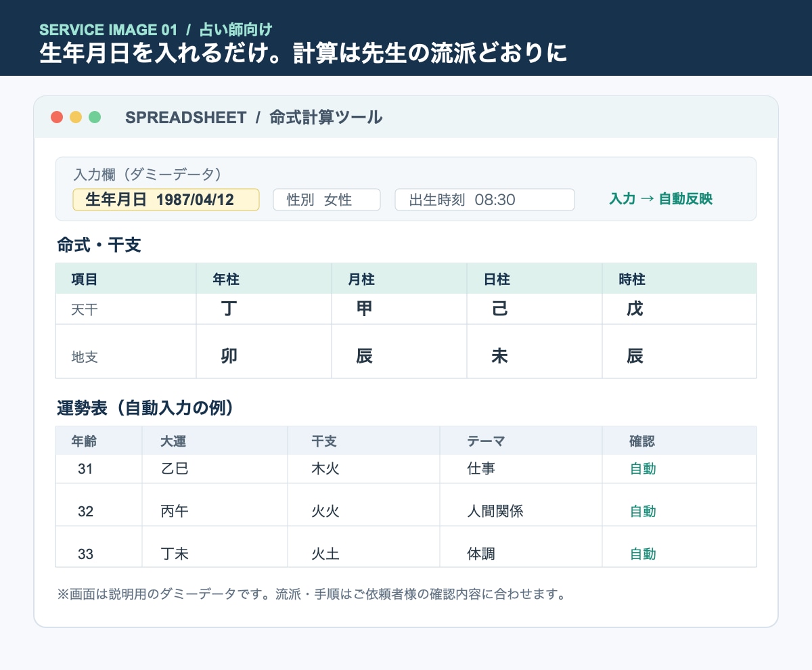
Task: Click 自動 in the age 31 row
Action: [x=643, y=469]
